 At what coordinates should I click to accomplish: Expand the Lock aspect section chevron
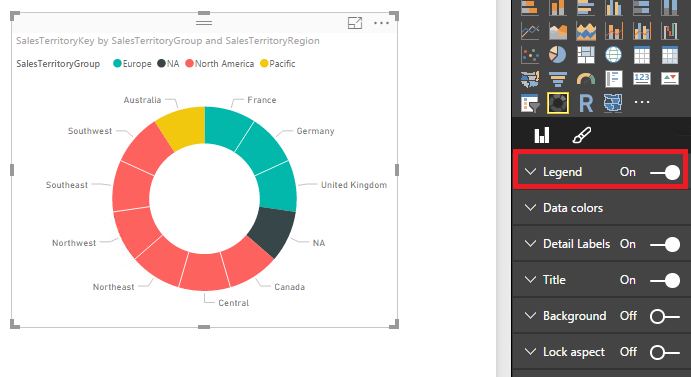pyautogui.click(x=531, y=352)
